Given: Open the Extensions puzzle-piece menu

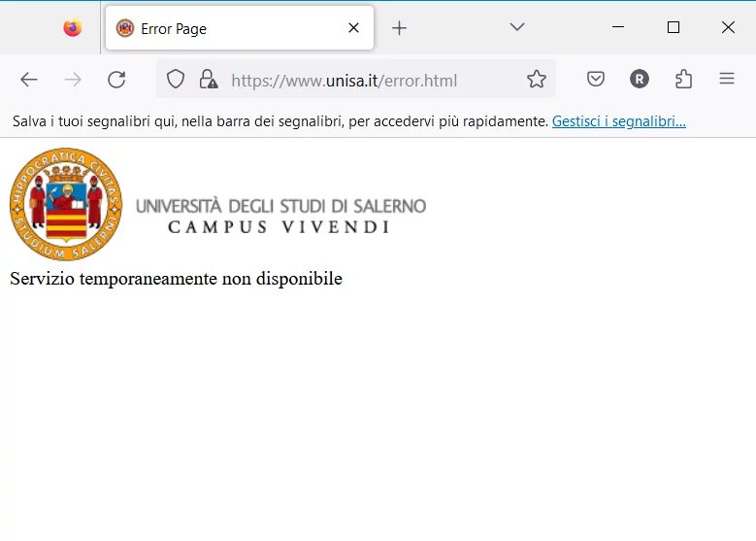Looking at the screenshot, I should pyautogui.click(x=683, y=80).
